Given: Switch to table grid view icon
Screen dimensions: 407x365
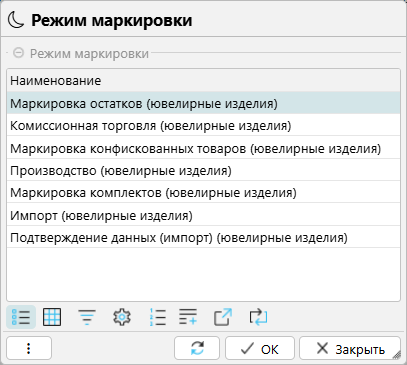Looking at the screenshot, I should (x=52, y=317).
